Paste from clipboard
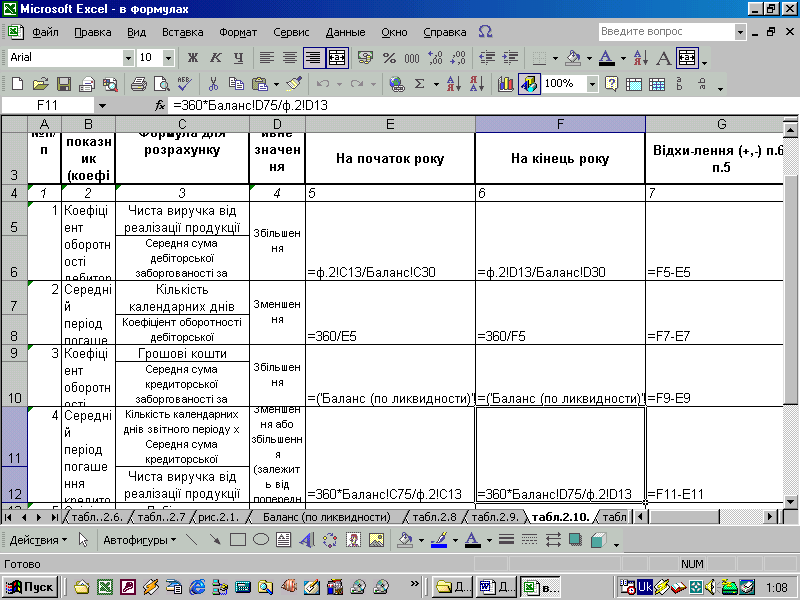This screenshot has width=800, height=600. pyautogui.click(x=260, y=84)
